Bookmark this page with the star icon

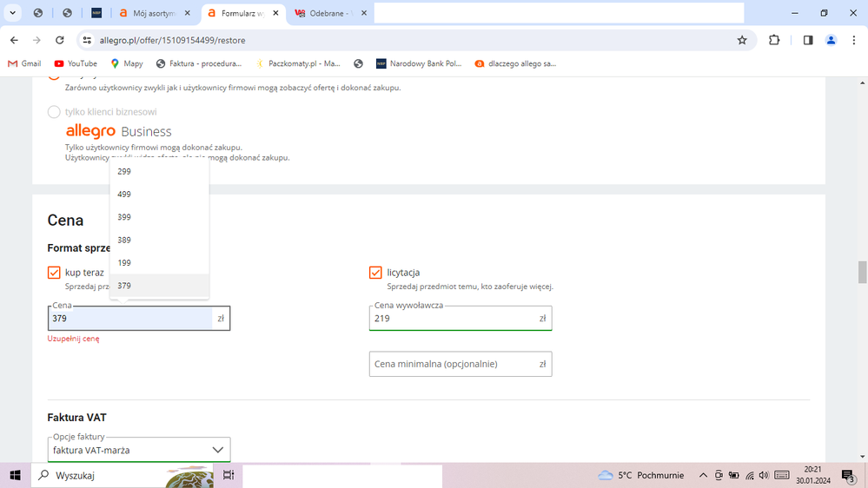[x=742, y=40]
